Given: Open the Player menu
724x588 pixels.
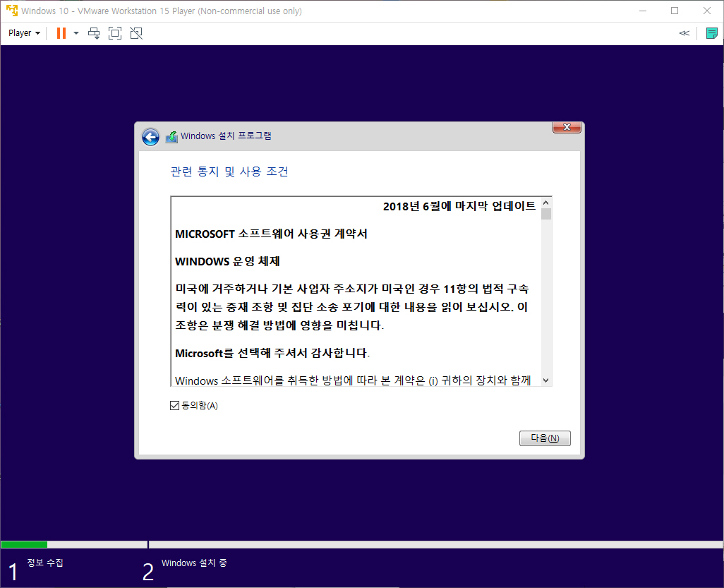Looking at the screenshot, I should pos(24,33).
